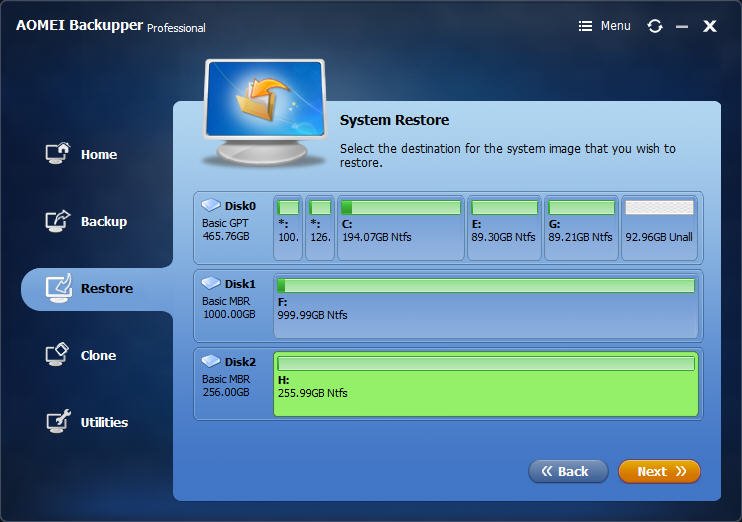Image resolution: width=742 pixels, height=522 pixels.
Task: Select the Backup sidebar icon
Action: point(58,221)
